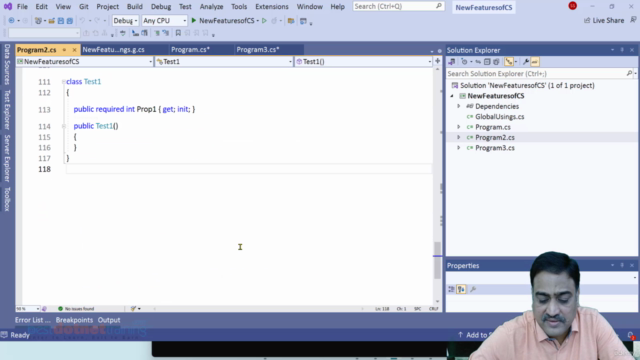
Task: Open the Server Explorer side tab
Action: (x=7, y=158)
